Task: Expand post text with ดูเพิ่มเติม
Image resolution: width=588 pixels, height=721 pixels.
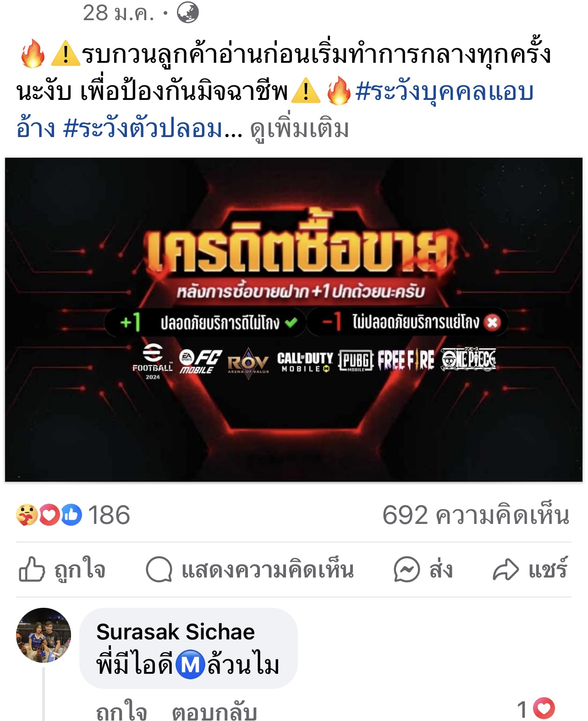Action: click(299, 129)
